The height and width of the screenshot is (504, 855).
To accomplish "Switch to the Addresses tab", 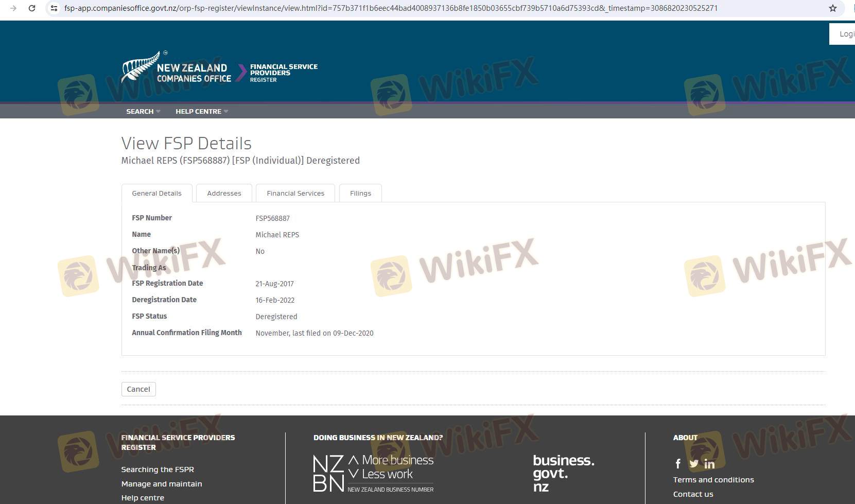I will click(224, 193).
